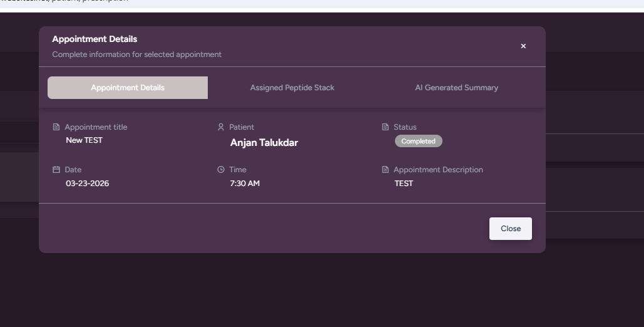Select the Appointment Details tab
644x327 pixels.
pyautogui.click(x=128, y=88)
